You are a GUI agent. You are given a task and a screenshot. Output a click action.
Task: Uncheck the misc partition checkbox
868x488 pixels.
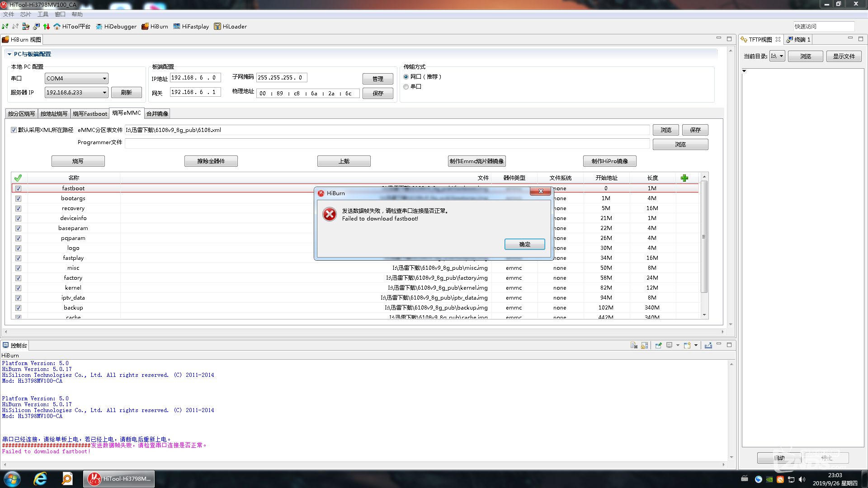(x=18, y=268)
